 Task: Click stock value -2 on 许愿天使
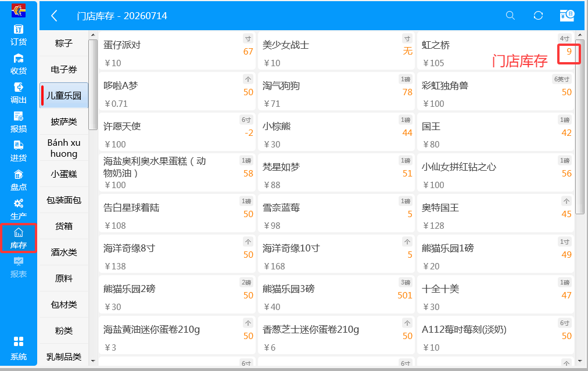tap(249, 132)
